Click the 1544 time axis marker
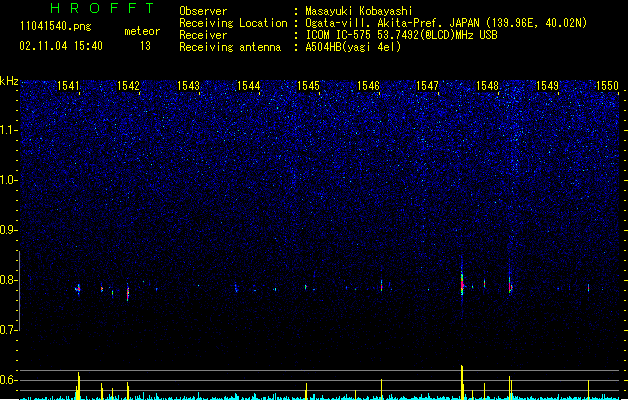The width and height of the screenshot is (629, 400). (248, 86)
